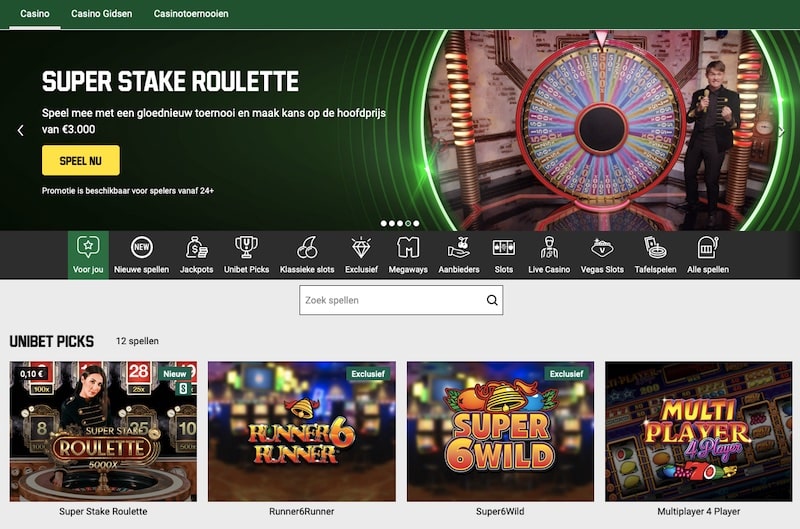Click the Exclusief badge on Runner6Runner
Screen dimensions: 800x529
tap(368, 374)
